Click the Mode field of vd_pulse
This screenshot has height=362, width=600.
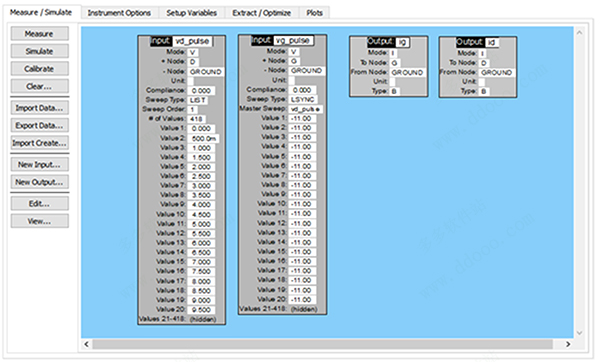pos(192,52)
